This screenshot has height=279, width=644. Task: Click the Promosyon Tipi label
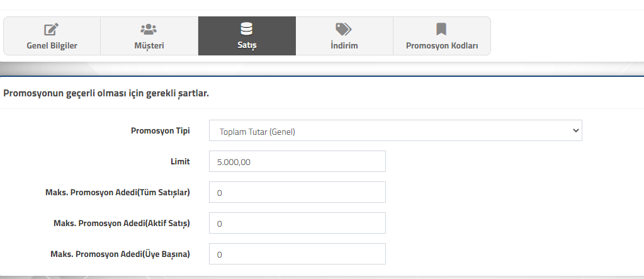[x=161, y=130]
